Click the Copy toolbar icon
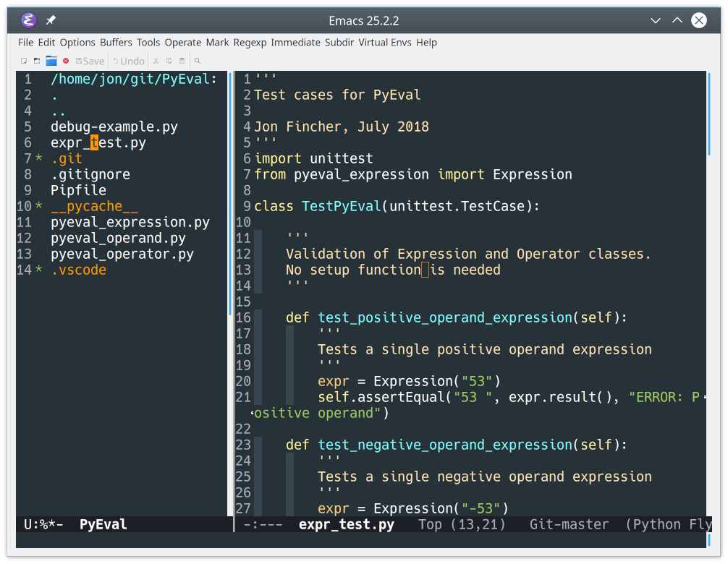 click(169, 61)
